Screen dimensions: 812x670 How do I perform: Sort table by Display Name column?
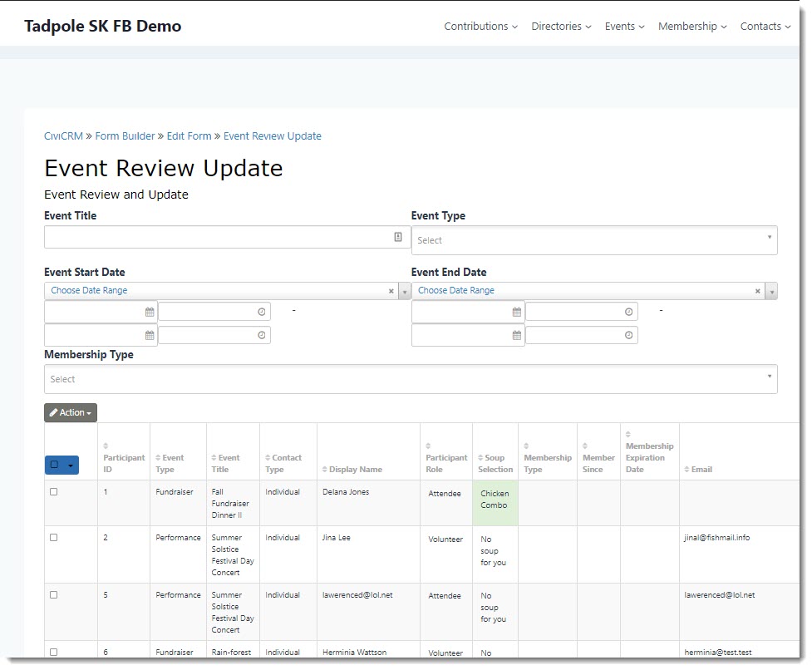[352, 469]
